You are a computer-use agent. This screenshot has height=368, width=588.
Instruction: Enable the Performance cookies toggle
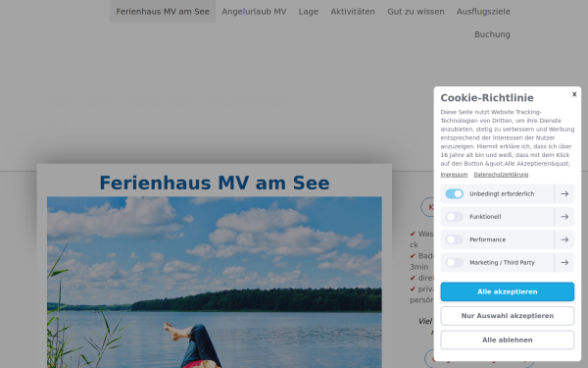[454, 239]
